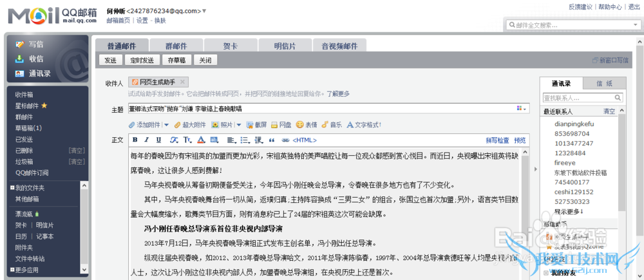Image resolution: width=644 pixels, height=280 pixels.
Task: Open the subject line color picker
Action: tap(522, 108)
